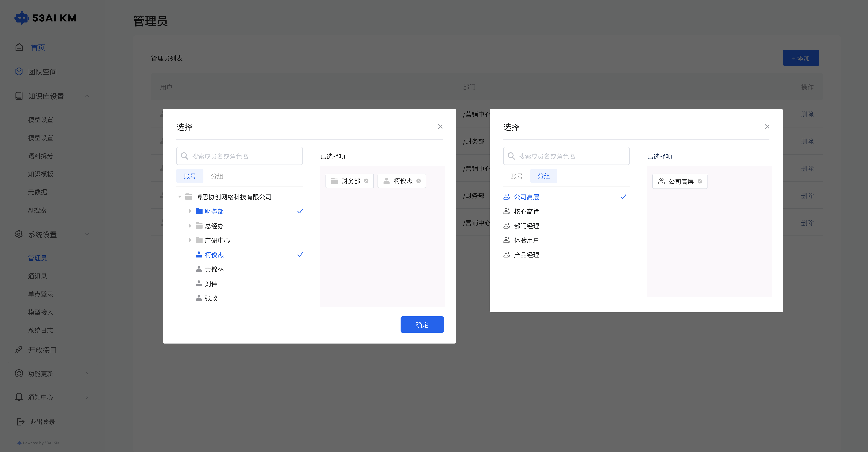Remove 公司高层 chip via its x icon

tap(700, 181)
